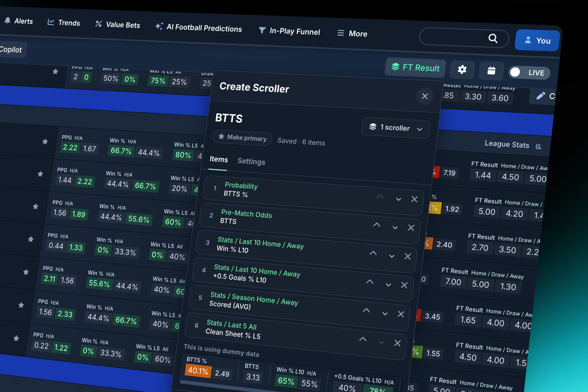Favorite the row with PPG 0.44 1.33
Screen dimensions: 588x392
(x=31, y=239)
